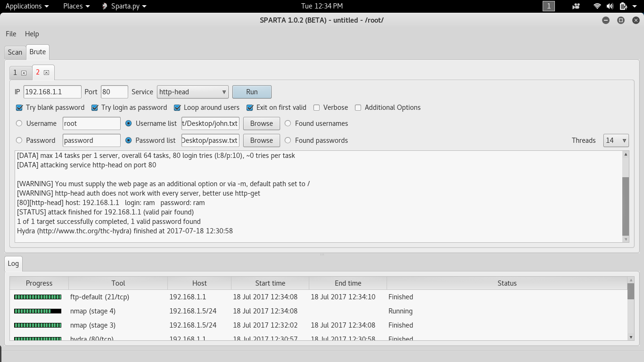Click the login: ram password result line

tap(111, 203)
